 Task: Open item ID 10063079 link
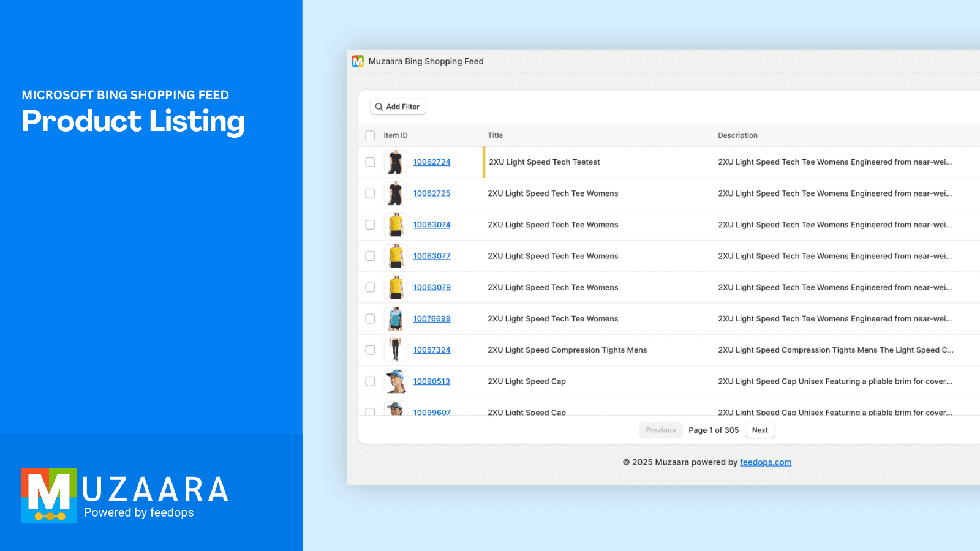431,288
